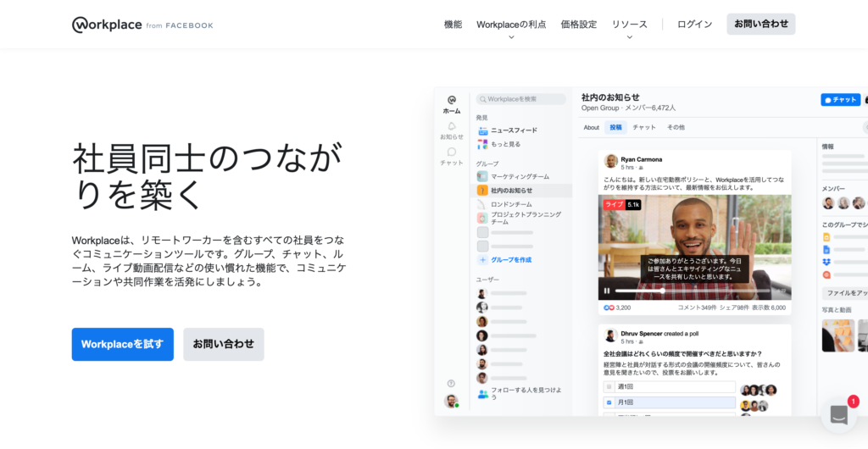Expand the リソース dropdown chevron
The width and height of the screenshot is (868, 449).
click(x=630, y=37)
